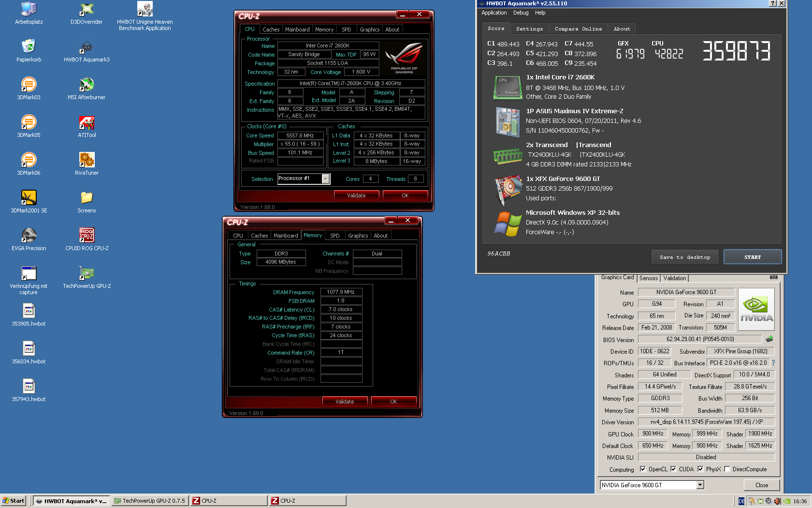Switch to the Settings tab in Aquamark
The height and width of the screenshot is (508, 812).
point(529,29)
